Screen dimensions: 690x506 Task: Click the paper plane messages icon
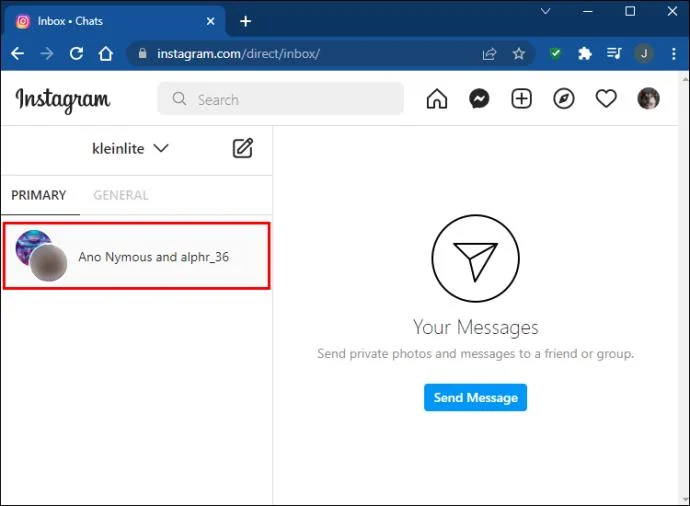click(475, 258)
